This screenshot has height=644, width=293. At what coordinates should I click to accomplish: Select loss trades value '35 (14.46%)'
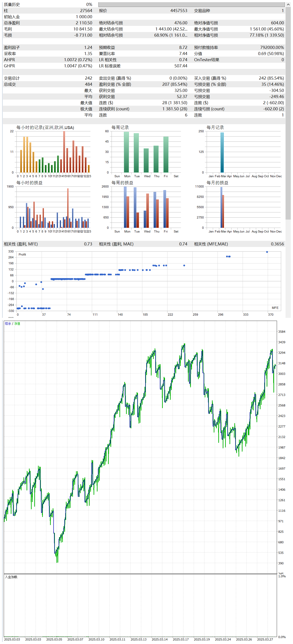(273, 84)
